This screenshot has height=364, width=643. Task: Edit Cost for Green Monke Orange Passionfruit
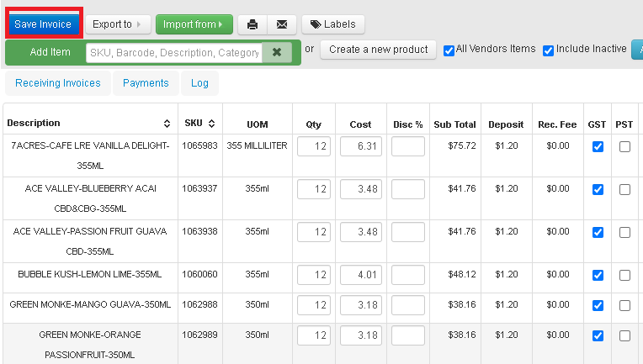(x=361, y=335)
